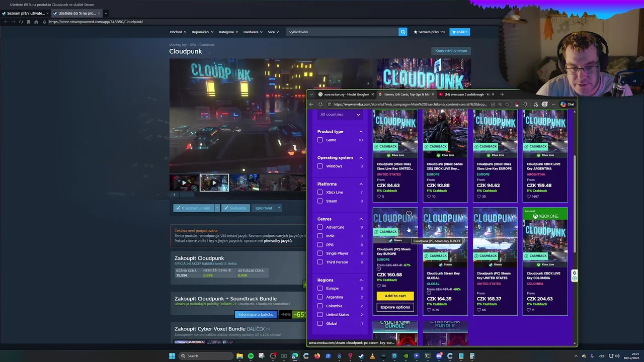Viewport: 644px width, 362px height.
Task: Open the wishlist button dropdown arrow in Steam
Action: pos(217,208)
